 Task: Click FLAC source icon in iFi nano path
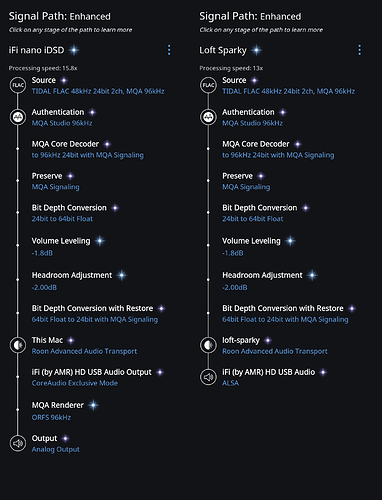click(x=18, y=85)
